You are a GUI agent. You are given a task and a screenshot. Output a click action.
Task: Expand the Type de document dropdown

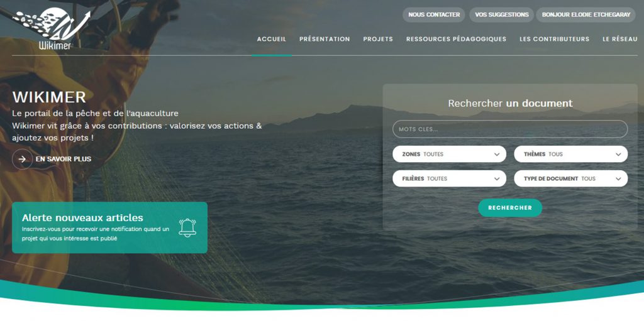pos(570,178)
